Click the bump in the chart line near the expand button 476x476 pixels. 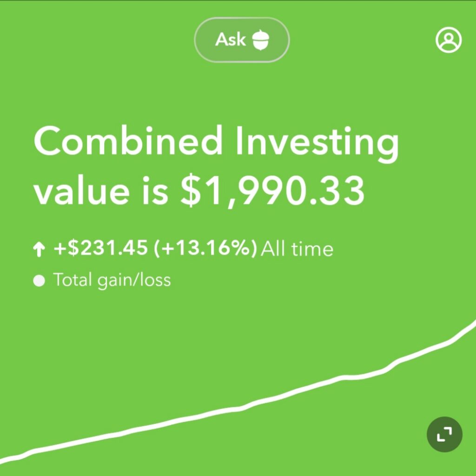pyautogui.click(x=394, y=364)
